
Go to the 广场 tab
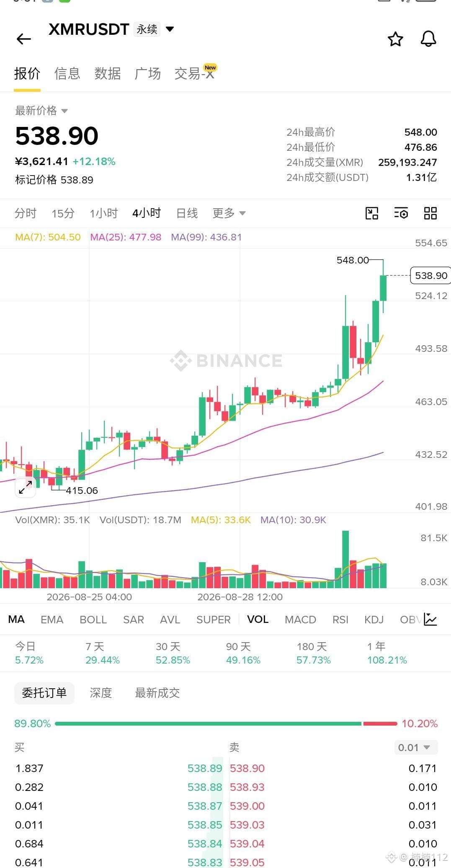(148, 74)
